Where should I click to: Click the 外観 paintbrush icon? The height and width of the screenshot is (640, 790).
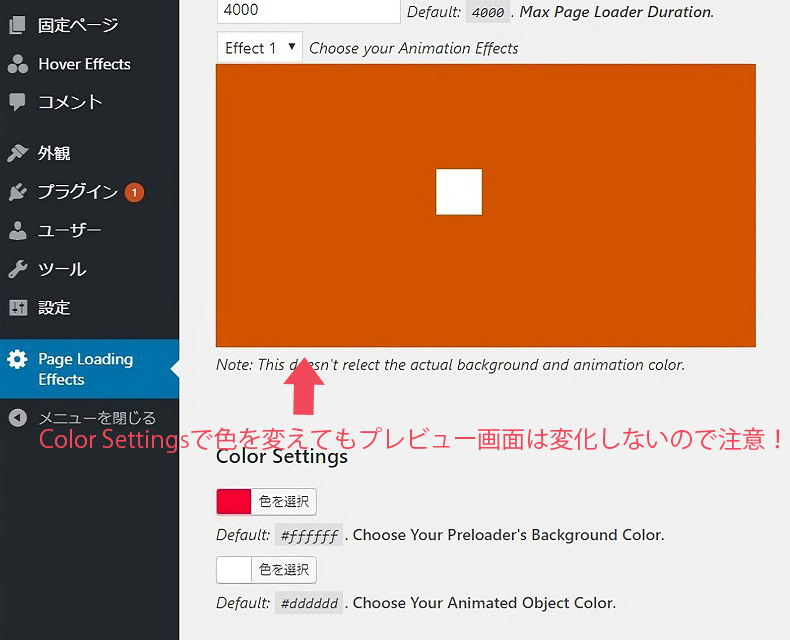[18, 153]
